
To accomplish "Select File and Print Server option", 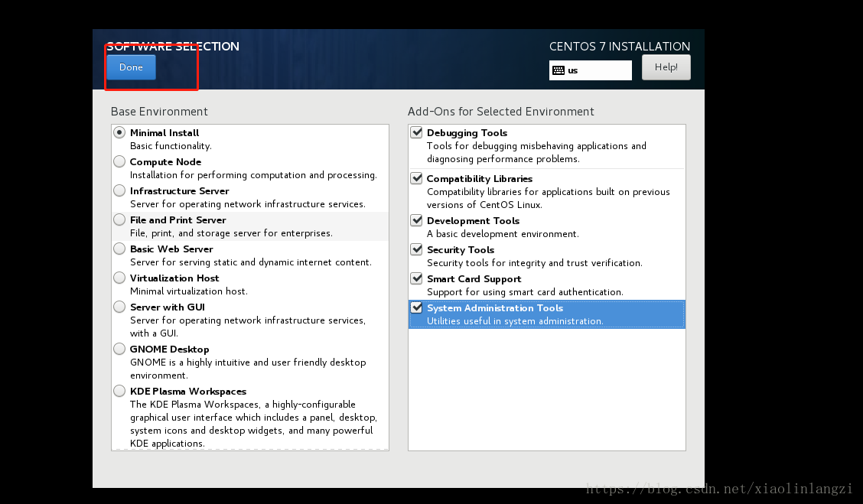I will [x=119, y=220].
